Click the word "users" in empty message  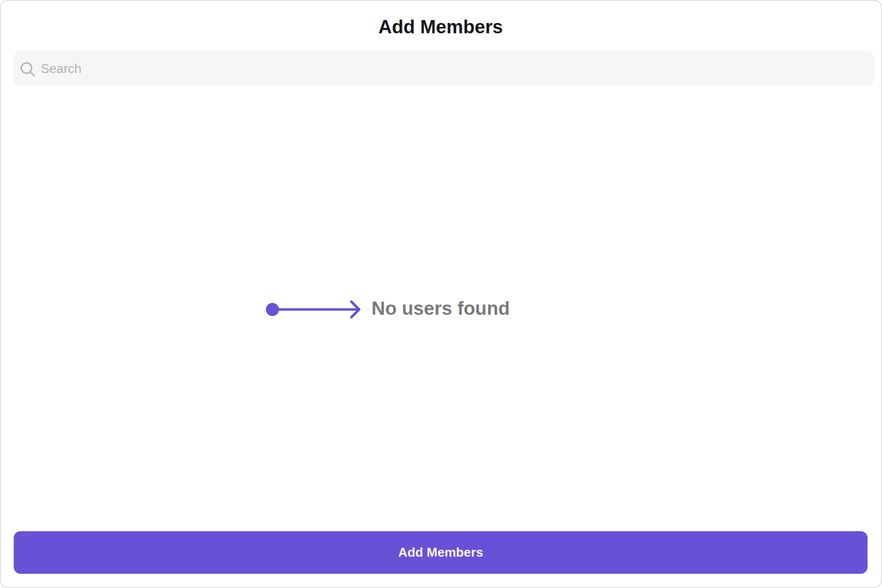tap(427, 308)
